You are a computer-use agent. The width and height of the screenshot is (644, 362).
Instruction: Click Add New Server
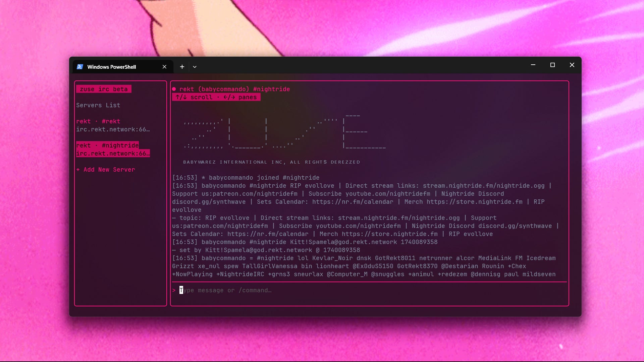109,170
